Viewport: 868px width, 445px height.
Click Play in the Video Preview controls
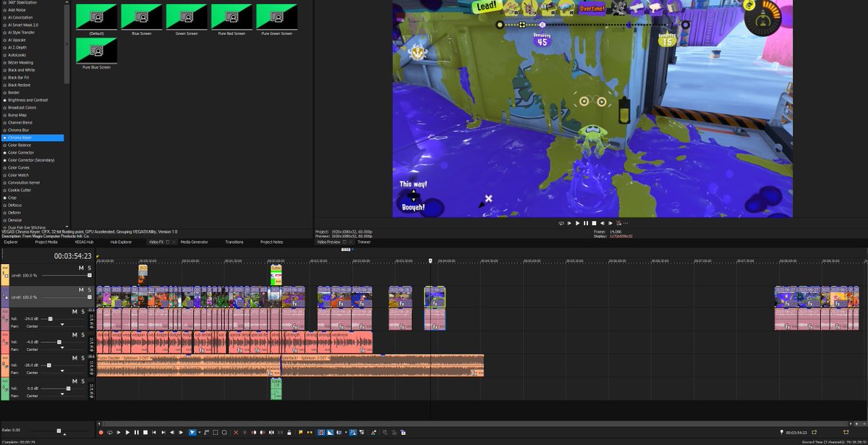tap(577, 223)
